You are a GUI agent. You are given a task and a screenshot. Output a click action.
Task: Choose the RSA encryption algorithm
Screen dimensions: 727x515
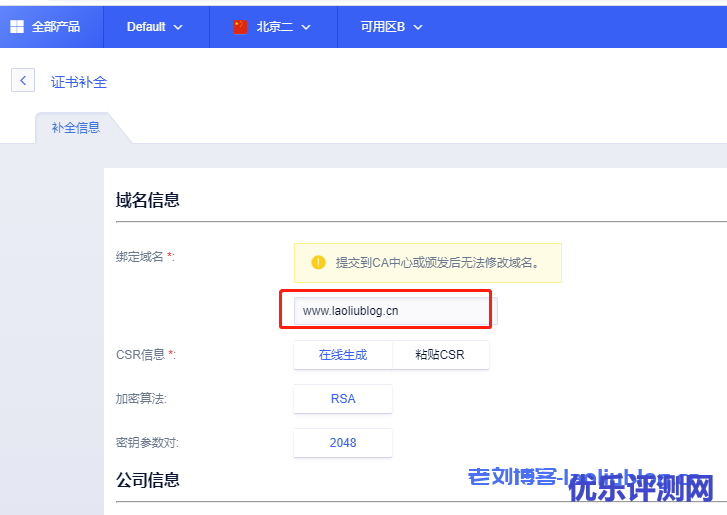(x=343, y=399)
